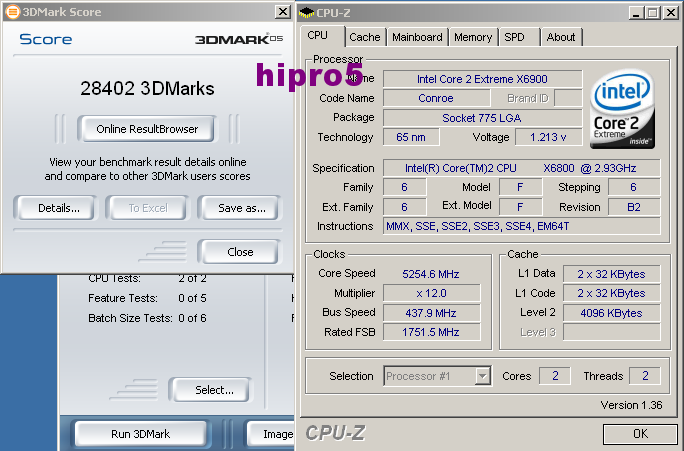Switch to the Cache tab

coord(365,37)
